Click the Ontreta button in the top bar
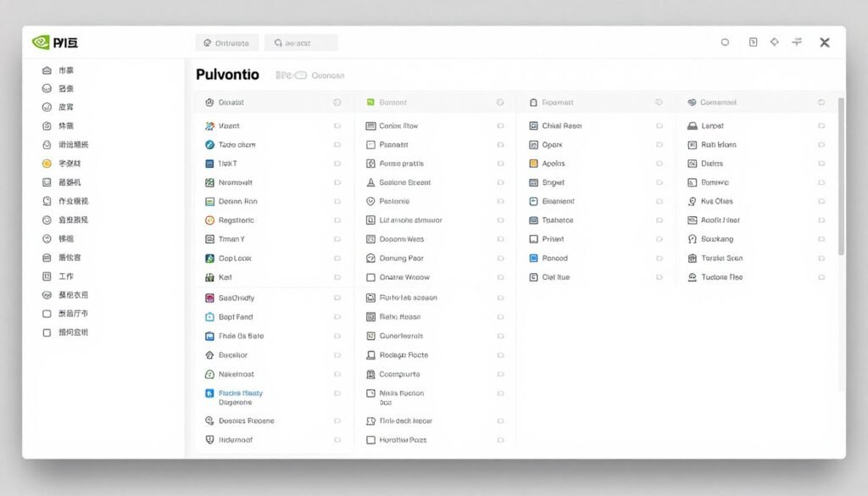 point(226,42)
